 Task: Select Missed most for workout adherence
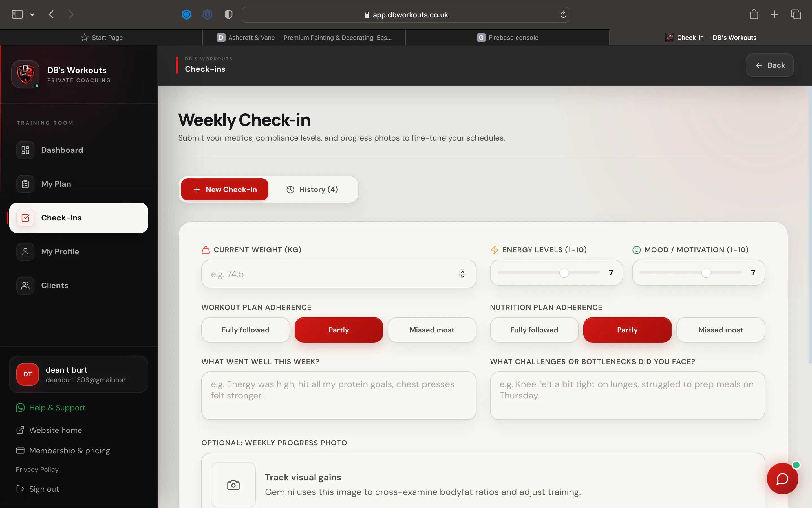(x=432, y=330)
